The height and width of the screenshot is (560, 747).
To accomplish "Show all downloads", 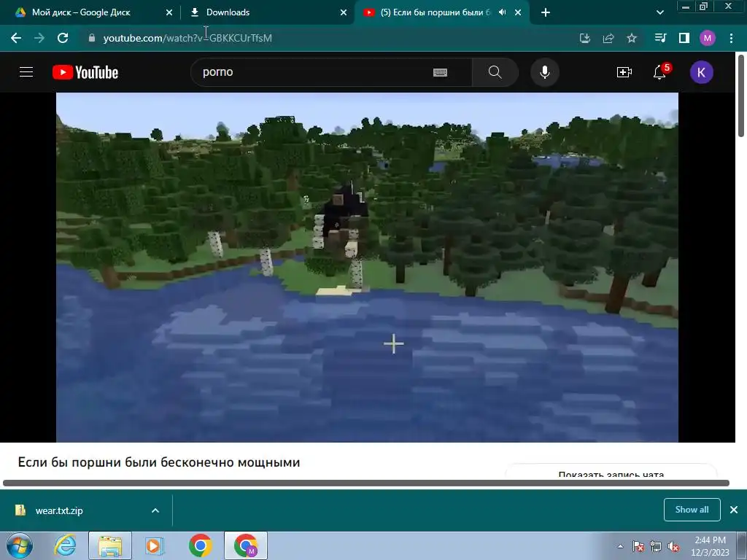I will click(x=692, y=510).
